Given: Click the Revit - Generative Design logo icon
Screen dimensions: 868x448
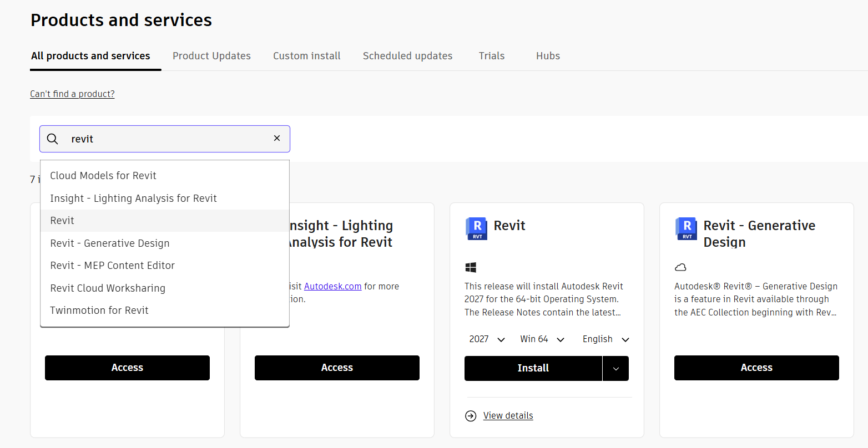Looking at the screenshot, I should click(686, 228).
